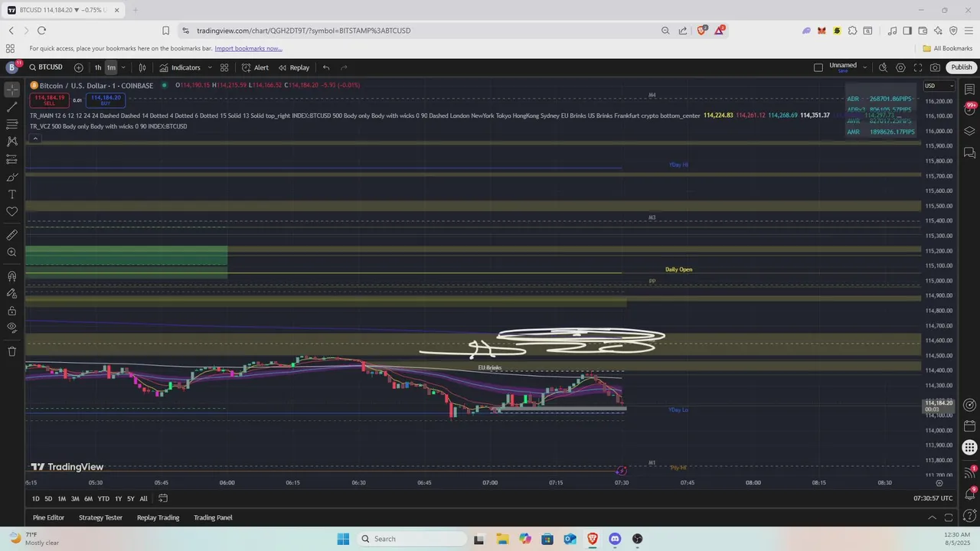Toggle lock all drawings
This screenshot has height=551, width=980.
click(11, 311)
